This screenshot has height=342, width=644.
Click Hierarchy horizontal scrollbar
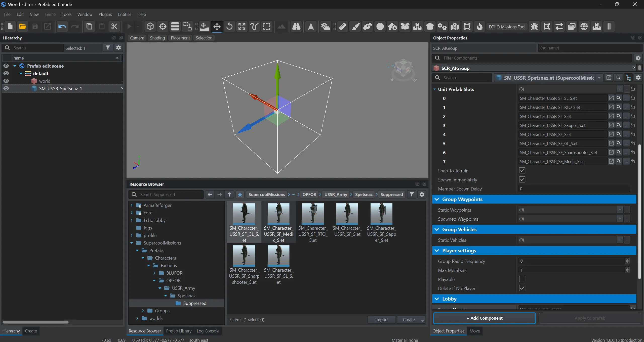click(x=35, y=322)
